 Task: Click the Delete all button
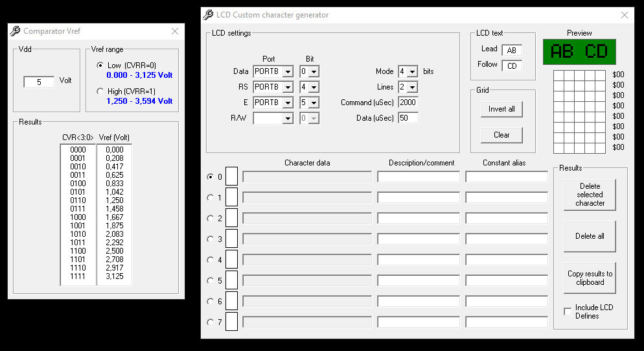point(590,236)
